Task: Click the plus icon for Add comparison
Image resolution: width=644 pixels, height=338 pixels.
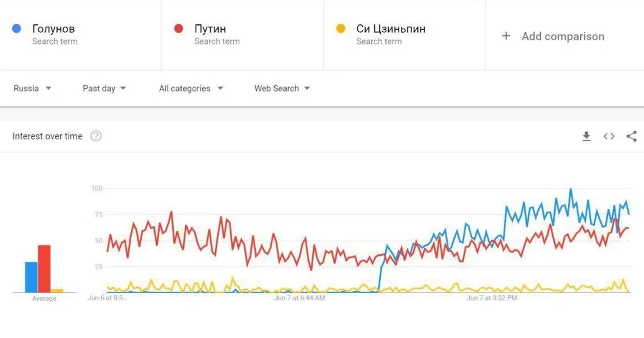Action: (506, 36)
